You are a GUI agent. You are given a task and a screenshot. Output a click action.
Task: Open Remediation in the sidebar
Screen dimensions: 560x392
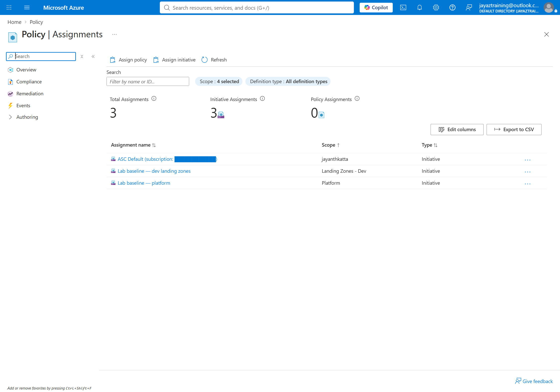30,94
